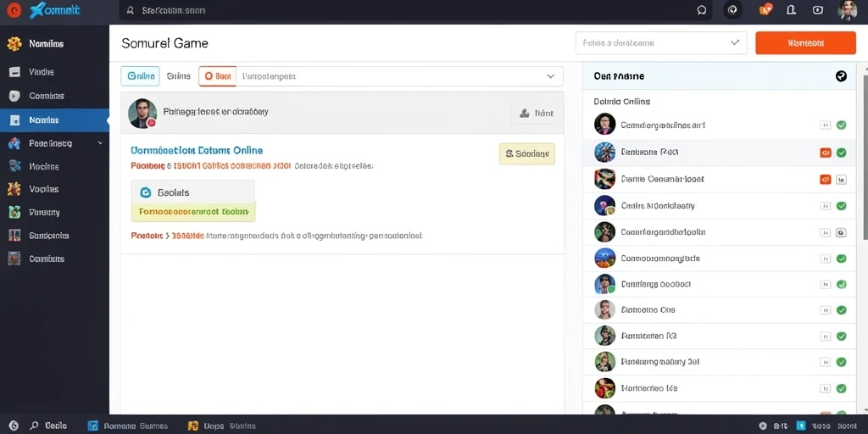Click the grey button with the person icon
Image resolution: width=868 pixels, height=434 pixels.
click(534, 114)
